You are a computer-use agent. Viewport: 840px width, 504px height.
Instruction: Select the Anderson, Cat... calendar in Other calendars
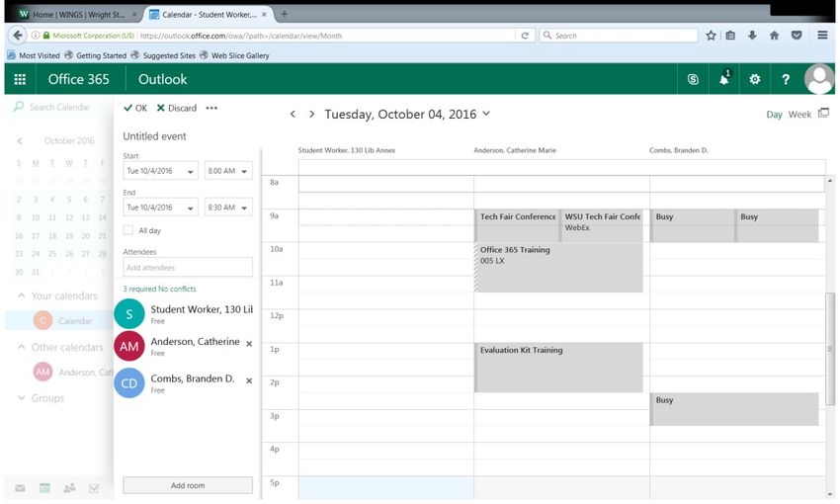(x=72, y=372)
